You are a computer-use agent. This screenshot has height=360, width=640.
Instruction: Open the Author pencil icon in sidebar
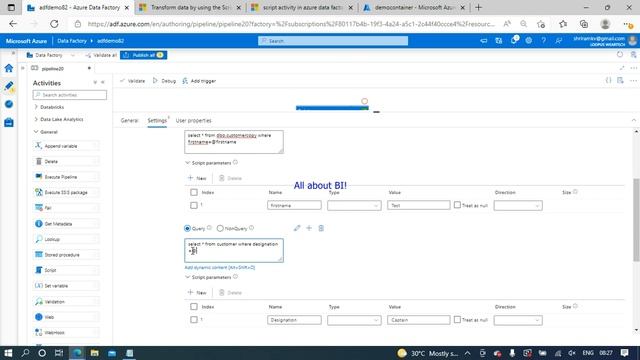(9, 86)
